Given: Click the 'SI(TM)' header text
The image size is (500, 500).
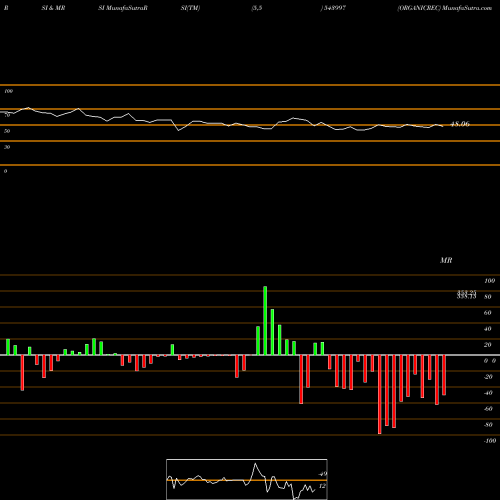Looking at the screenshot, I should [190, 8].
